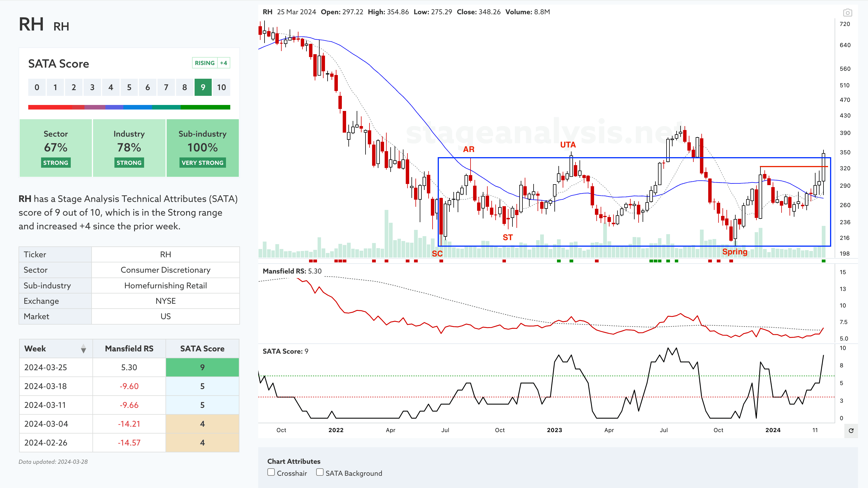
Task: Click SATA score 4 cell for 2024-03-04
Action: tap(202, 424)
